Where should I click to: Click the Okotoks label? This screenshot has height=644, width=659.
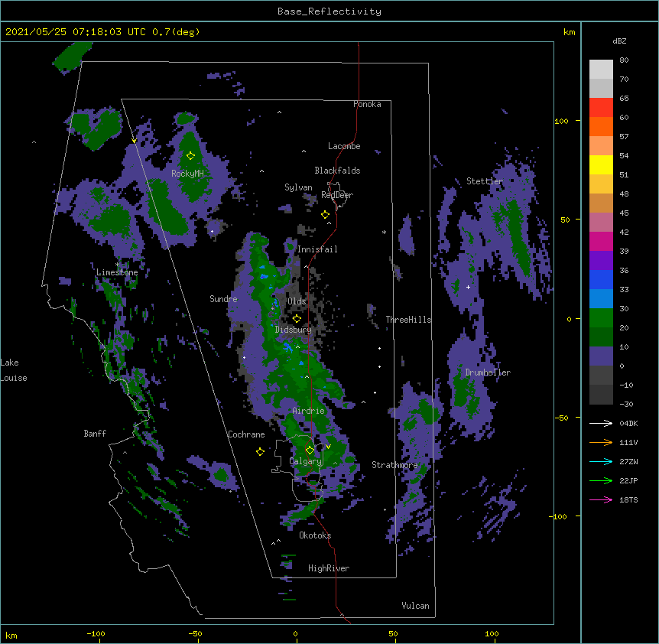click(x=315, y=535)
